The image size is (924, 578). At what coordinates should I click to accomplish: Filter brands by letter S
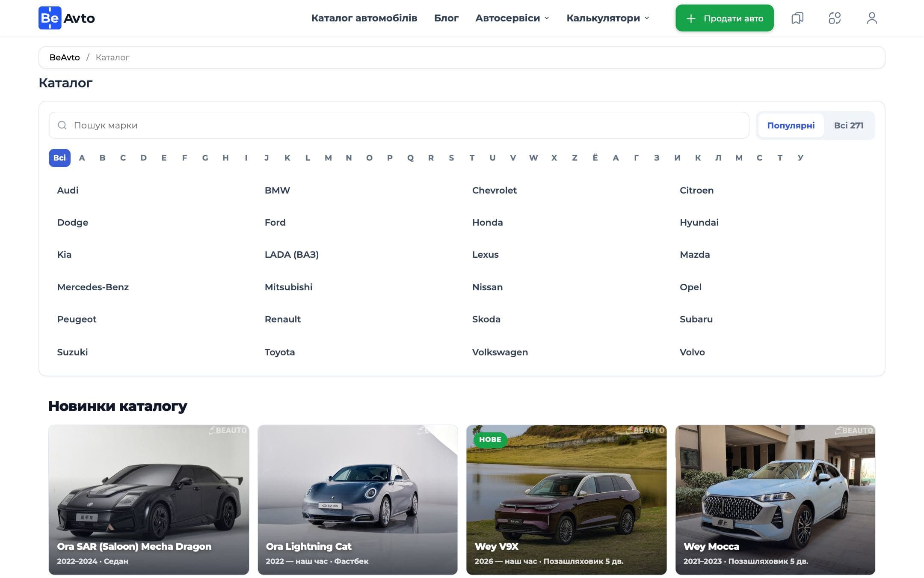[451, 158]
